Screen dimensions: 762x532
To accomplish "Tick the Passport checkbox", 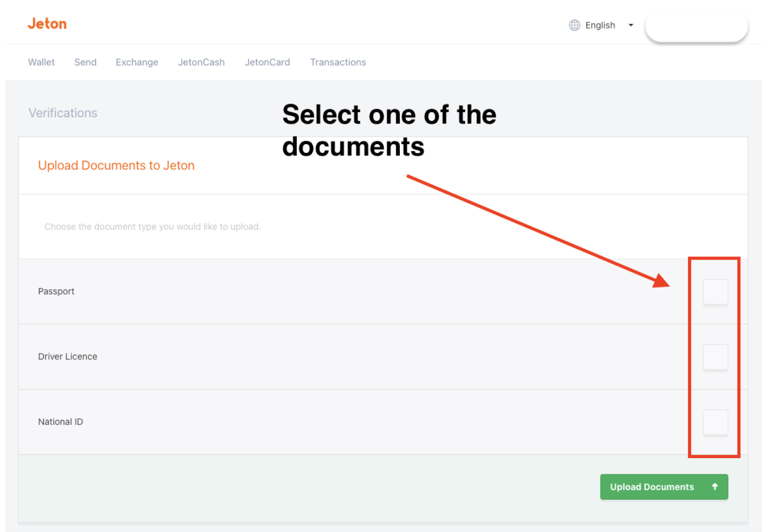I will 715,292.
